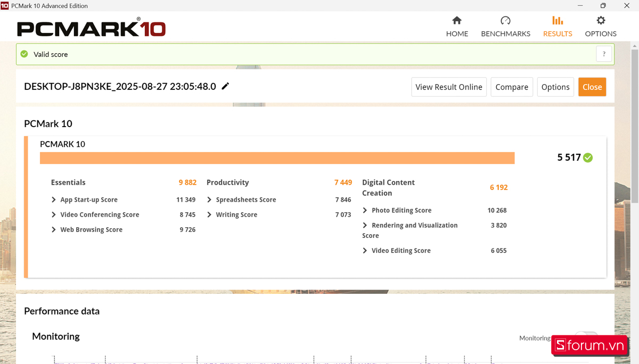639x364 pixels.
Task: Click the Photo Editing value 10 268
Action: click(x=497, y=210)
